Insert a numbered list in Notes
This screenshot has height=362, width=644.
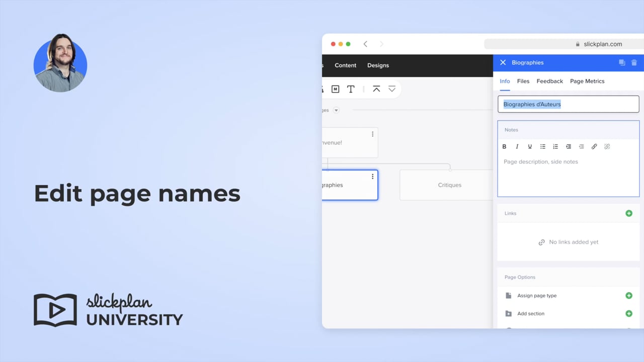point(555,146)
